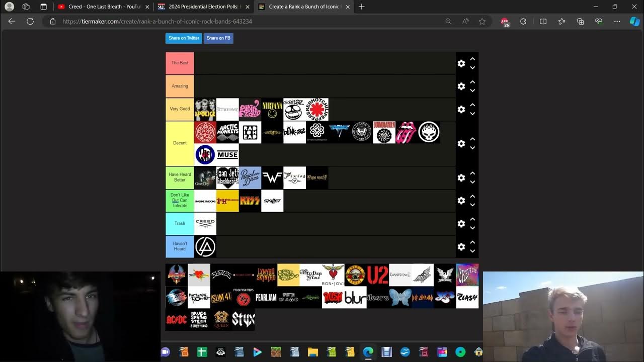644x362 pixels.
Task: Open the browser profile avatar
Action: click(x=9, y=7)
